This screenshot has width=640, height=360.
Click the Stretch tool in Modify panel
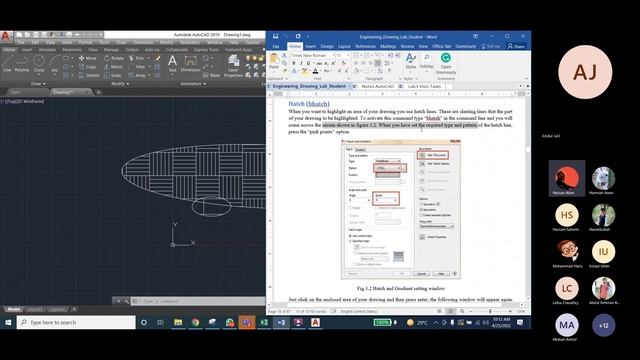89,76
